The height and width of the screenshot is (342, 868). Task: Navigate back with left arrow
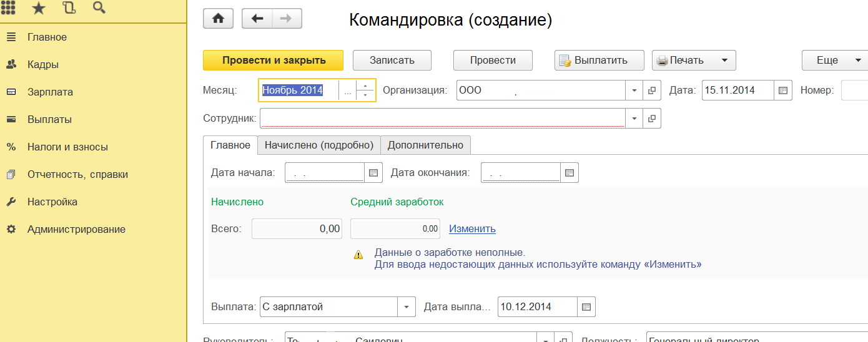pos(257,19)
